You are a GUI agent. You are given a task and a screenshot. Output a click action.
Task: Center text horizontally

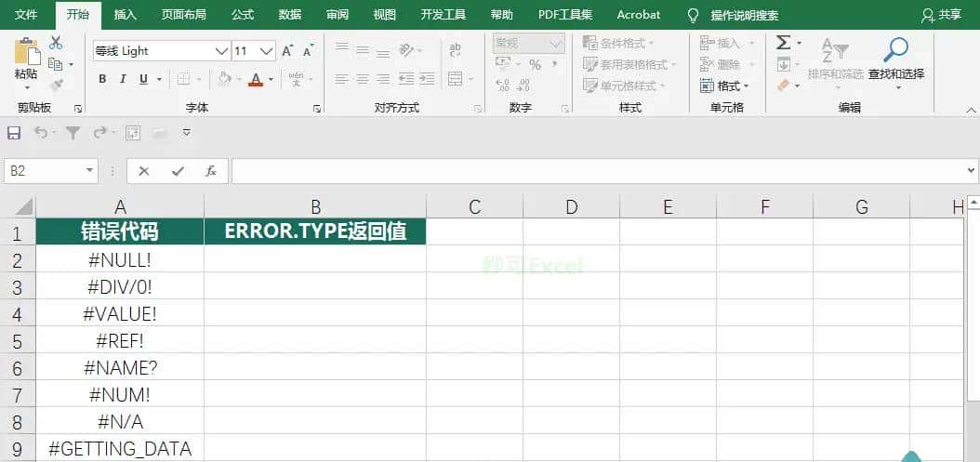coord(363,79)
